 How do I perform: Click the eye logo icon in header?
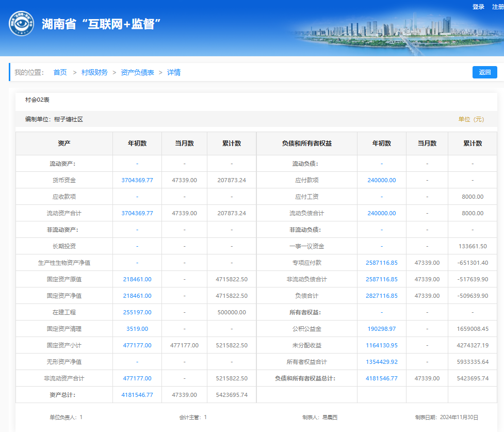pos(21,23)
